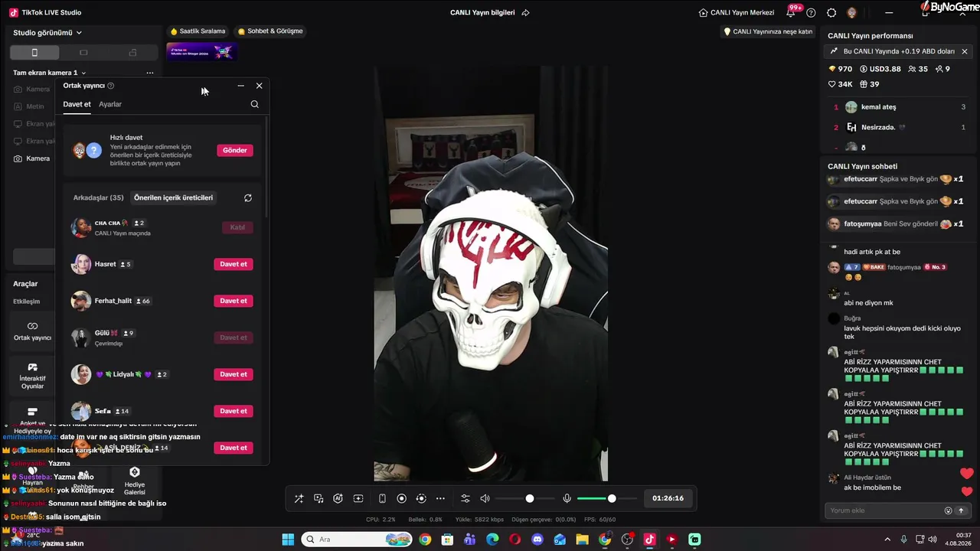The height and width of the screenshot is (551, 980).
Task: Close the Ortak yayıncı panel
Action: [x=259, y=86]
